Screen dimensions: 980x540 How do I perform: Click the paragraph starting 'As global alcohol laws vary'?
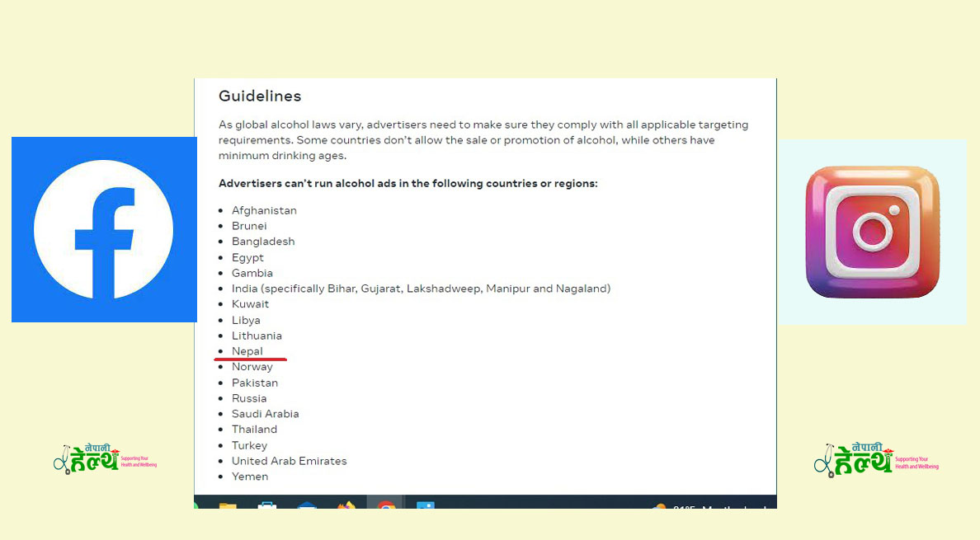483,140
